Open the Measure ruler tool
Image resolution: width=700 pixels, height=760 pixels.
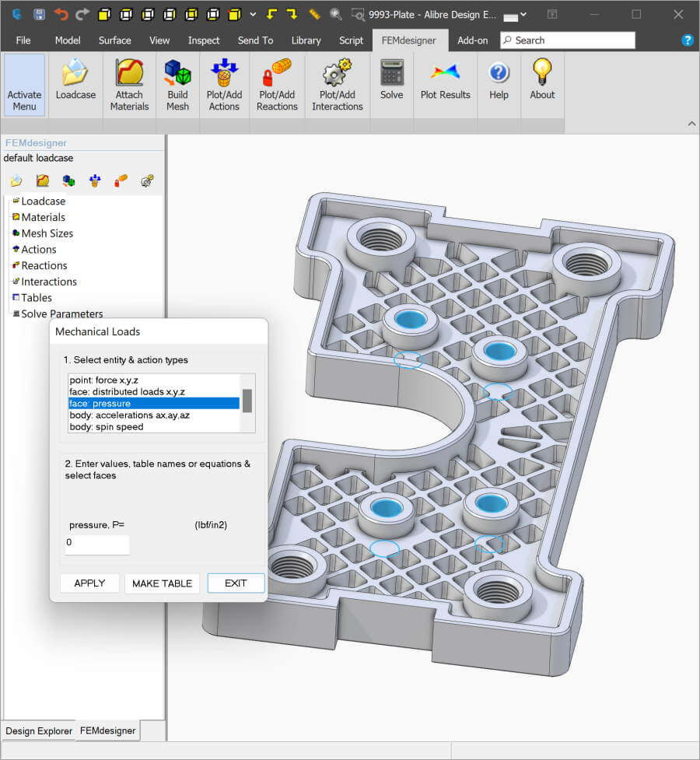click(314, 14)
